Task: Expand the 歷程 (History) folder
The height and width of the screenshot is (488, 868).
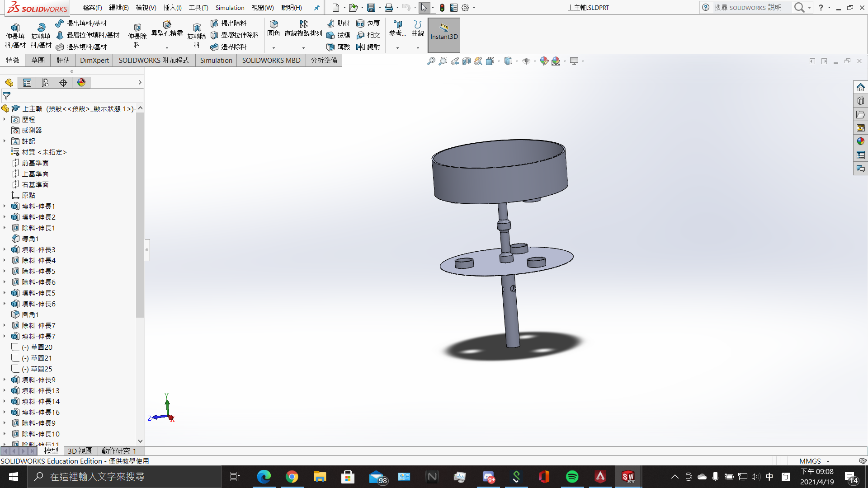Action: coord(5,119)
